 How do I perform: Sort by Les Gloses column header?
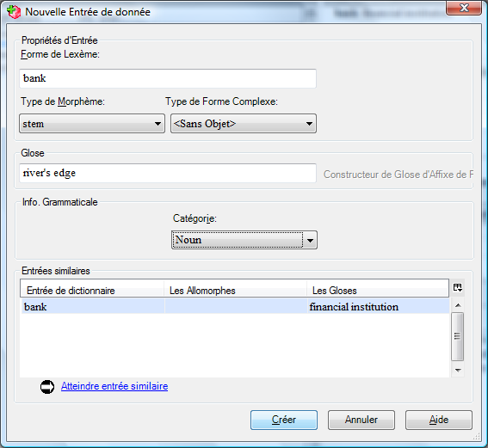click(x=378, y=291)
